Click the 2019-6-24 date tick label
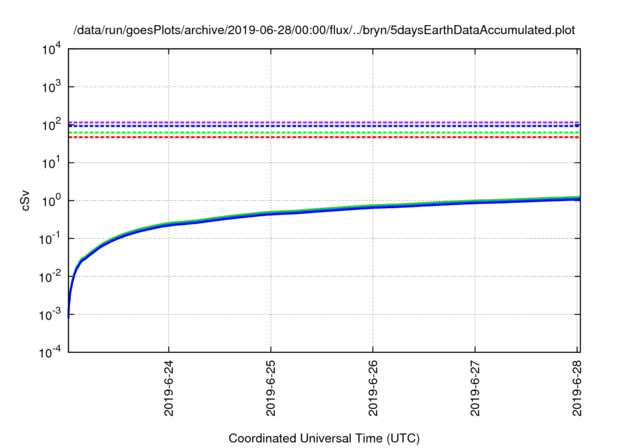 pyautogui.click(x=169, y=388)
